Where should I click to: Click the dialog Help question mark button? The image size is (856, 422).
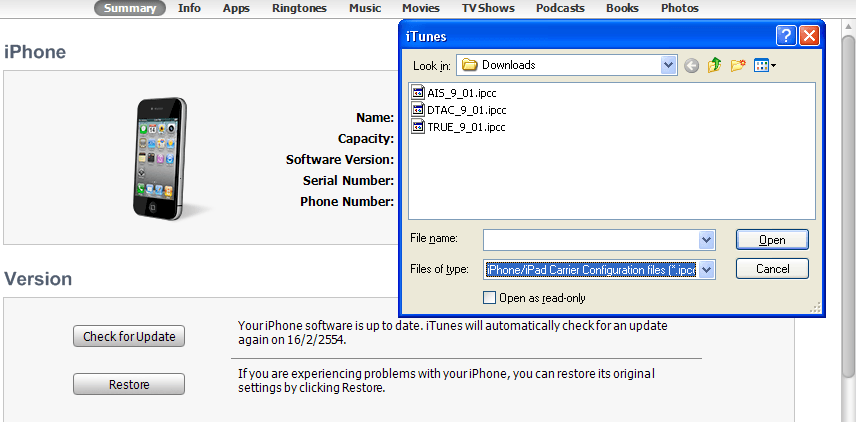click(x=786, y=36)
